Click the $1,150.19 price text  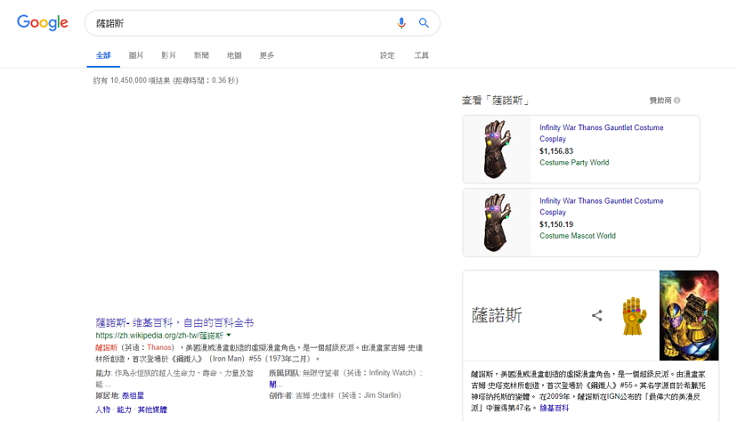tap(556, 224)
